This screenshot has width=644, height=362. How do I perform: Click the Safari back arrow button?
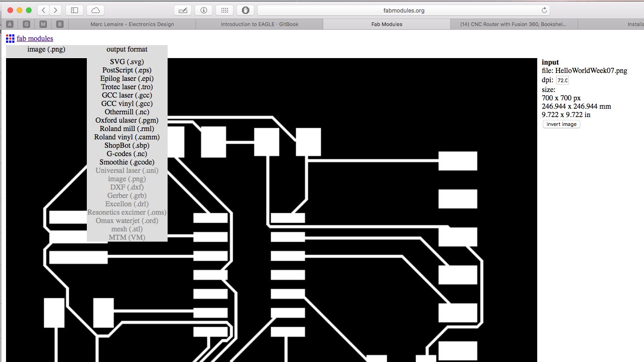(x=43, y=10)
